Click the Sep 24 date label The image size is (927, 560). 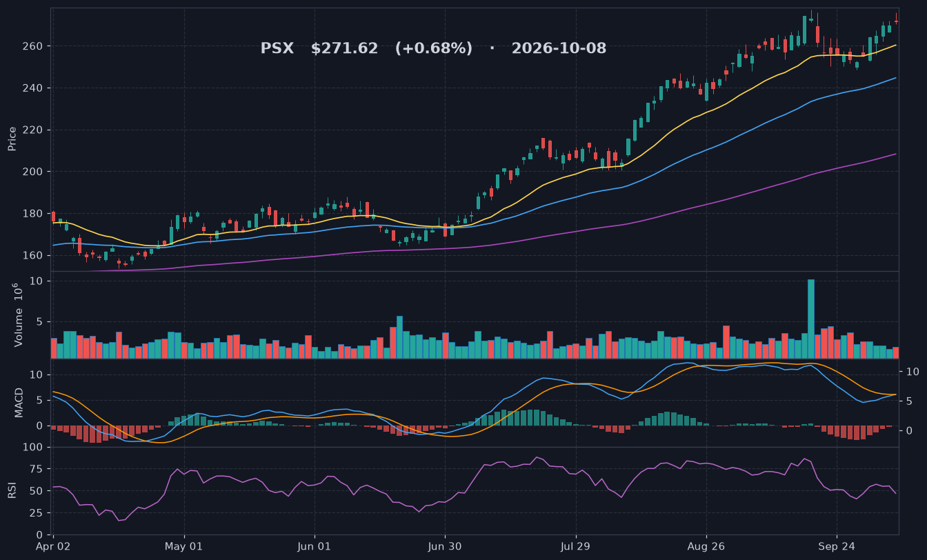(837, 546)
